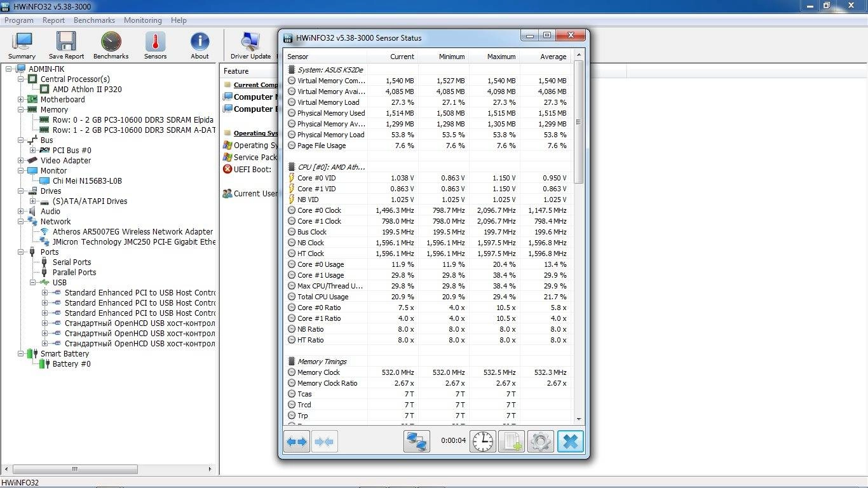
Task: Click the NB VID lightning icon
Action: pyautogui.click(x=292, y=200)
